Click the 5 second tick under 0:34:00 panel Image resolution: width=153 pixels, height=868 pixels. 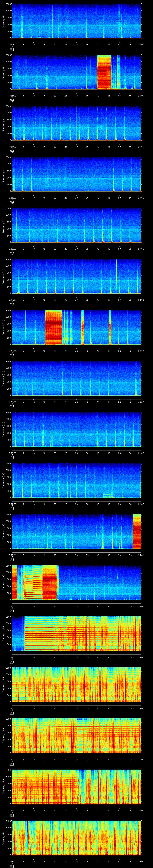coord(23,657)
